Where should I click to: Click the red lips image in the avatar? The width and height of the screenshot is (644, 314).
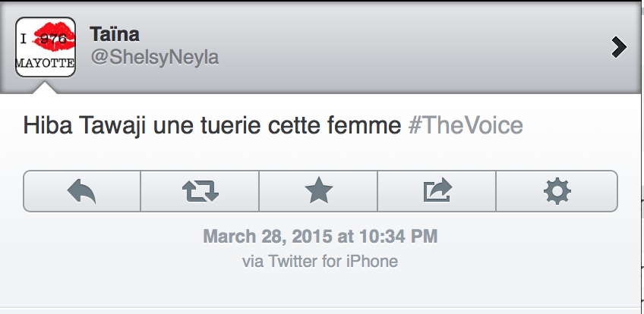tap(55, 37)
